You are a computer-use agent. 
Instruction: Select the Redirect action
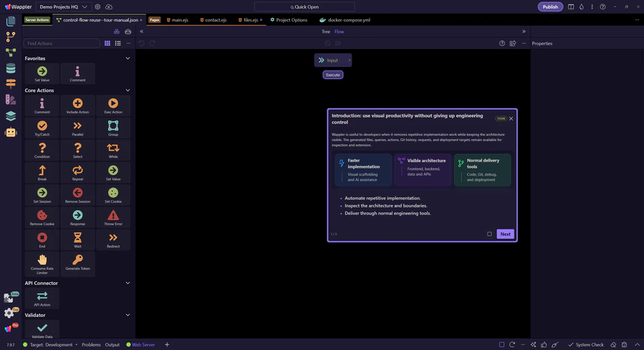click(x=113, y=240)
